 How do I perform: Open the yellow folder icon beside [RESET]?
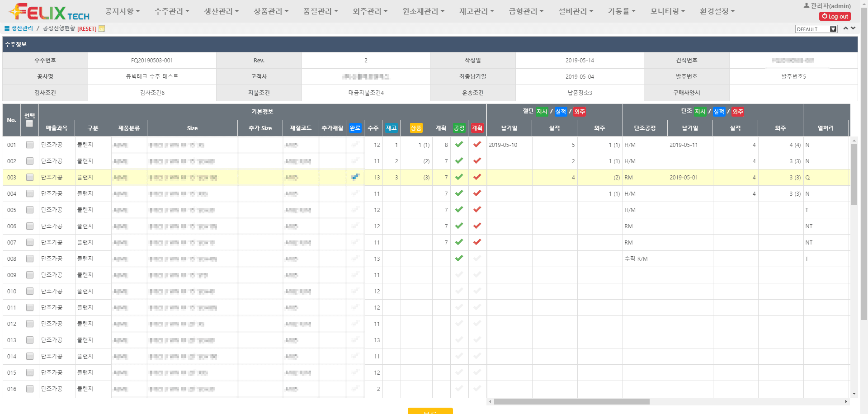click(101, 28)
